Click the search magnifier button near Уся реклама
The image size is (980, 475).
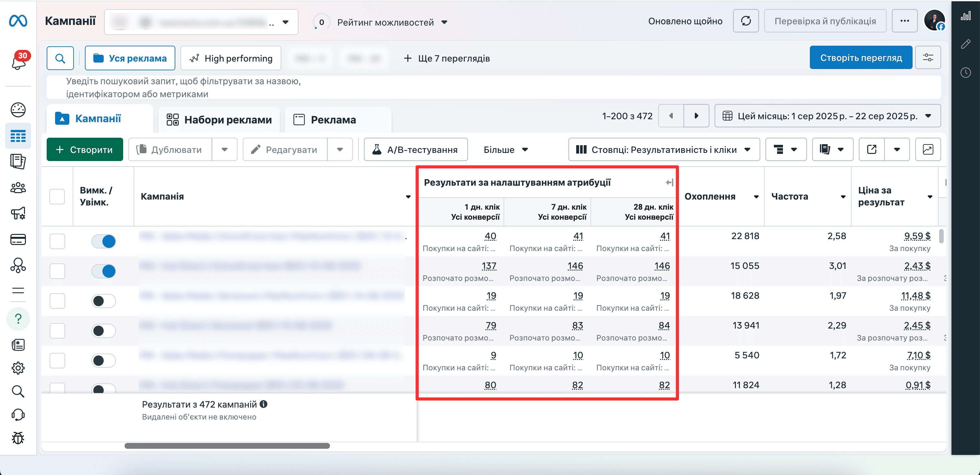point(60,58)
